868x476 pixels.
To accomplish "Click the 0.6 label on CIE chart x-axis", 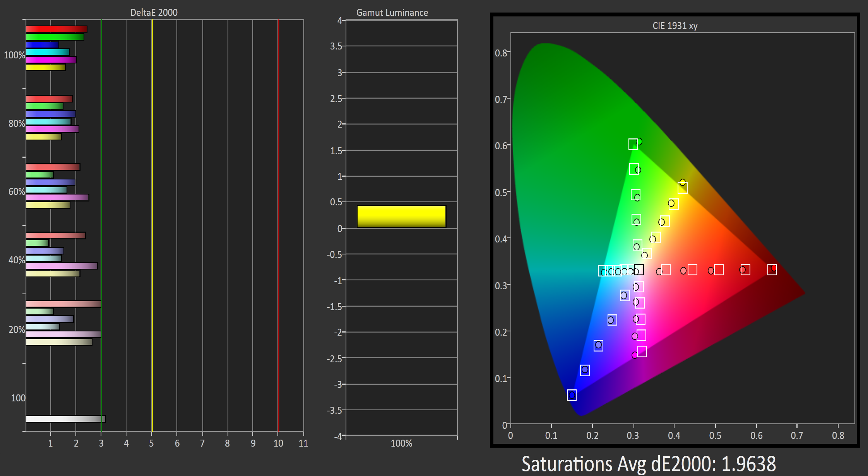I will pyautogui.click(x=757, y=435).
